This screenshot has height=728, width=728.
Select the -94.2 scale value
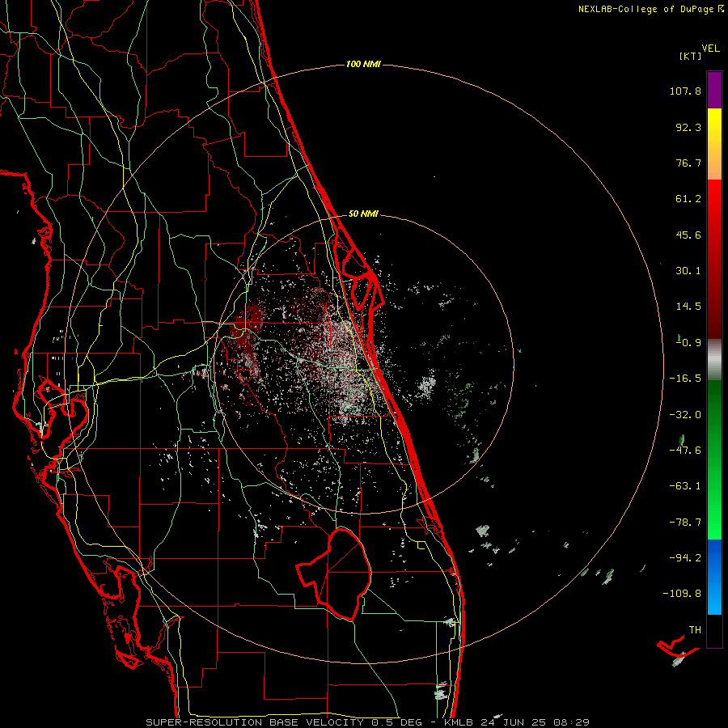click(685, 557)
